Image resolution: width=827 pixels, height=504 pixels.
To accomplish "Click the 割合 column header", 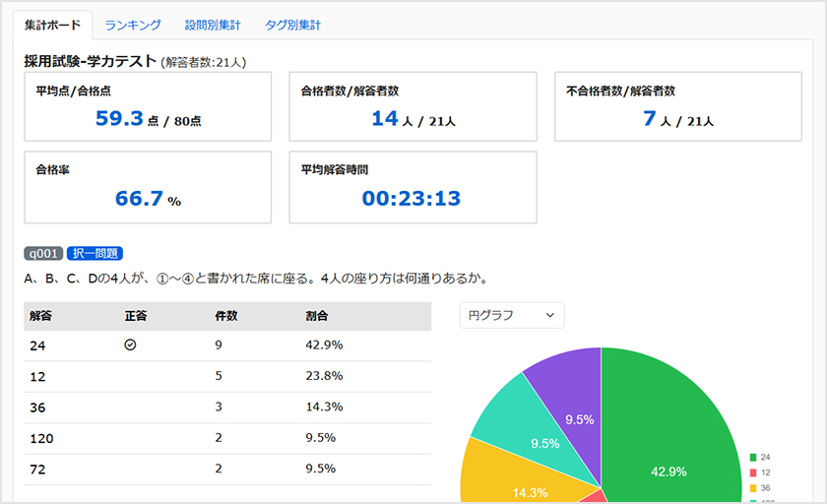I will (x=317, y=316).
